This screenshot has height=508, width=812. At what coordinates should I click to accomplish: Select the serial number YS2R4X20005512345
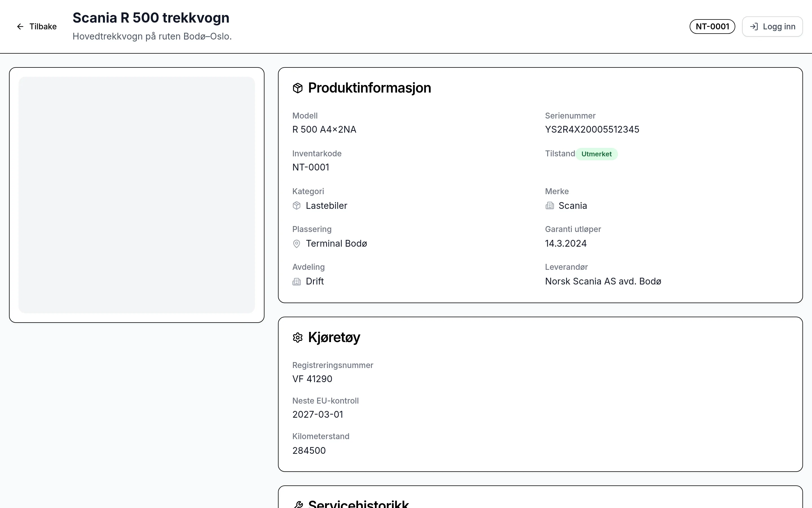point(592,129)
